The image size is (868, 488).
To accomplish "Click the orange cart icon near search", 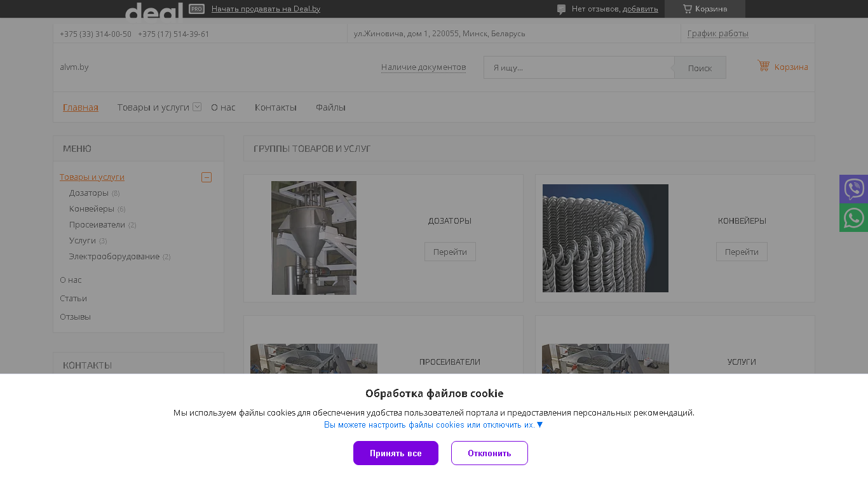I will (763, 66).
